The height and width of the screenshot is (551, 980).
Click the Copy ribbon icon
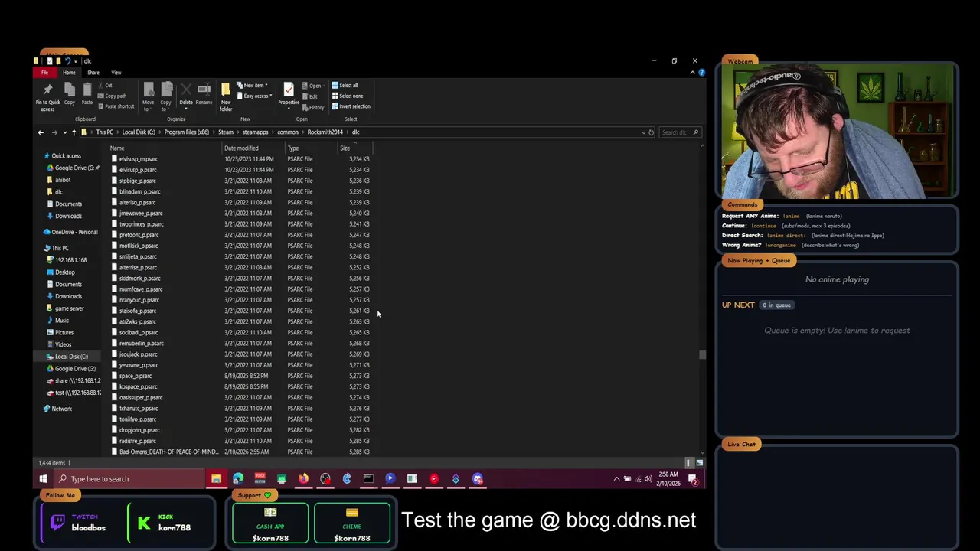70,90
